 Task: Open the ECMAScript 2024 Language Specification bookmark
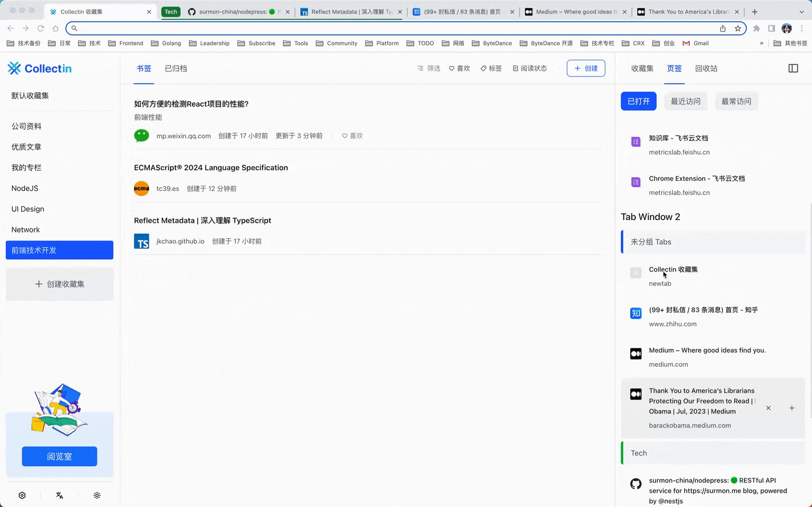tap(211, 168)
